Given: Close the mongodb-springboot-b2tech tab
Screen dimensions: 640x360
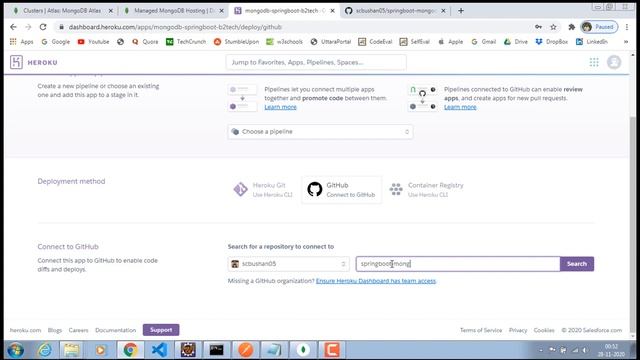Looking at the screenshot, I should (x=333, y=11).
